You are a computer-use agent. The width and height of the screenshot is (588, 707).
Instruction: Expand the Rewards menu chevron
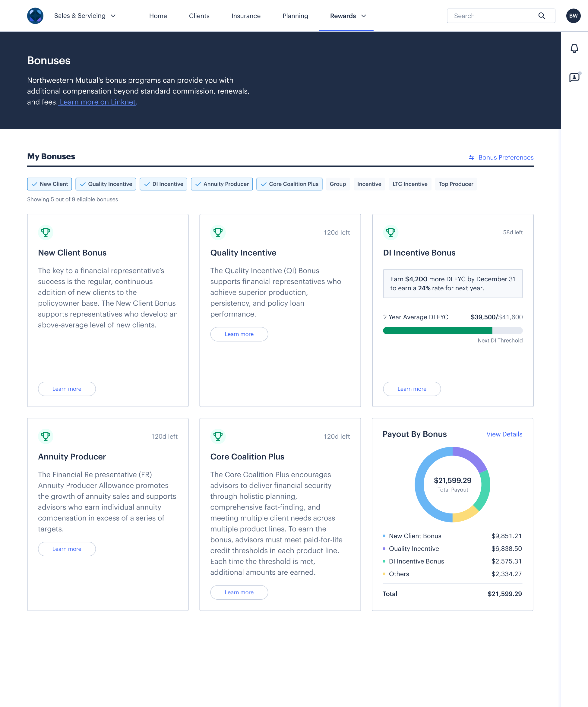[363, 16]
